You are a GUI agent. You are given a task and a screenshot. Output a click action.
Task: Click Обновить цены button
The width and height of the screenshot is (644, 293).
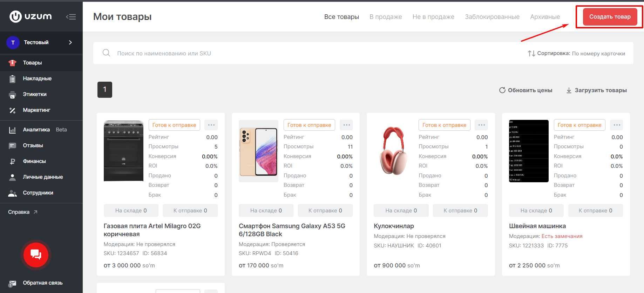point(526,90)
